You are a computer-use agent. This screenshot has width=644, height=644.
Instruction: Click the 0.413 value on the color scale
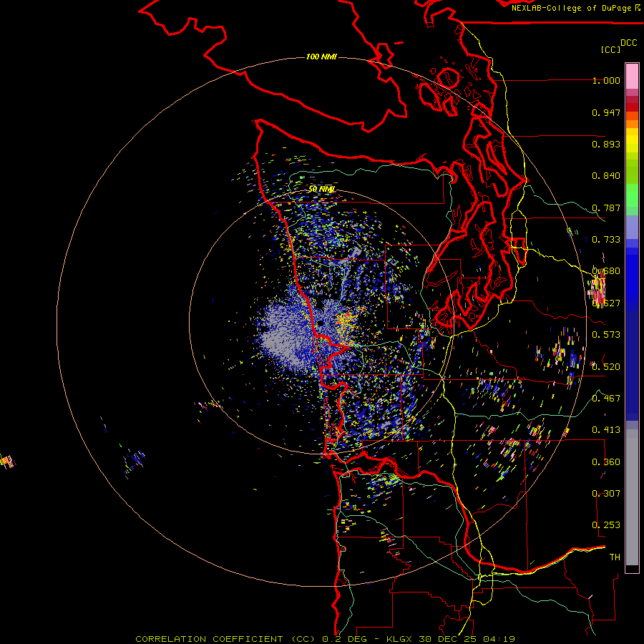tap(606, 430)
